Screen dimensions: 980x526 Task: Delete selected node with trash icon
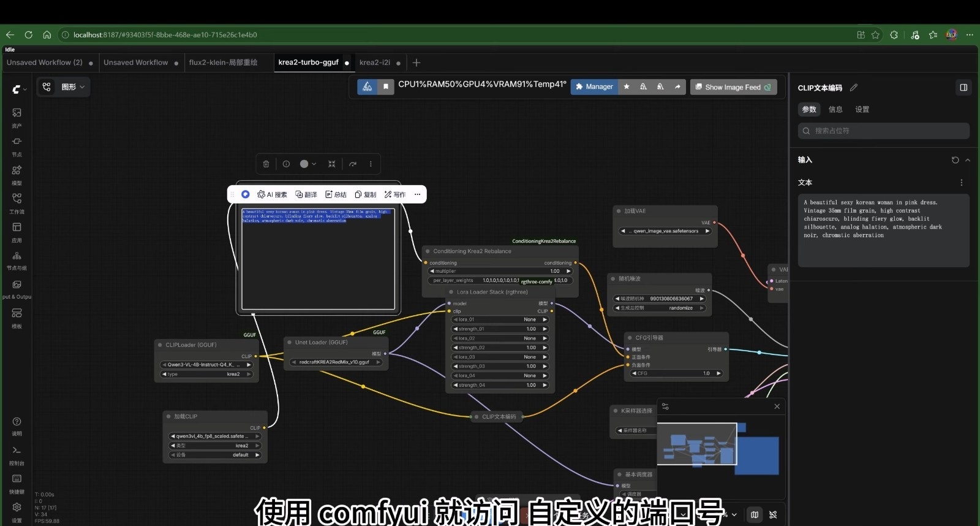(266, 164)
